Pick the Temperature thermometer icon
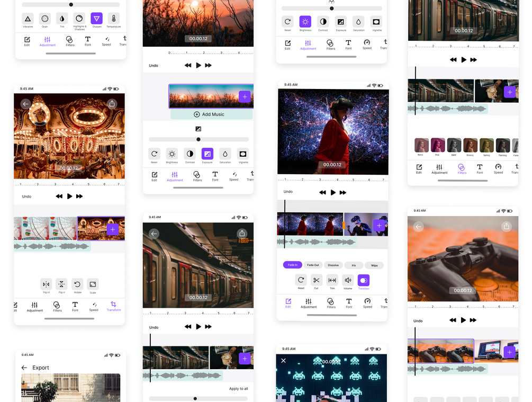The height and width of the screenshot is (402, 532). 114,19
